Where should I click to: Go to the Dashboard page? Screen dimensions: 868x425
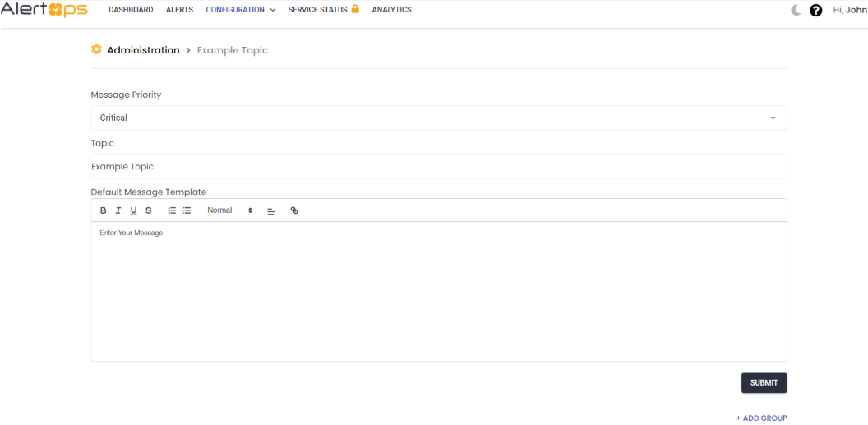pos(131,10)
